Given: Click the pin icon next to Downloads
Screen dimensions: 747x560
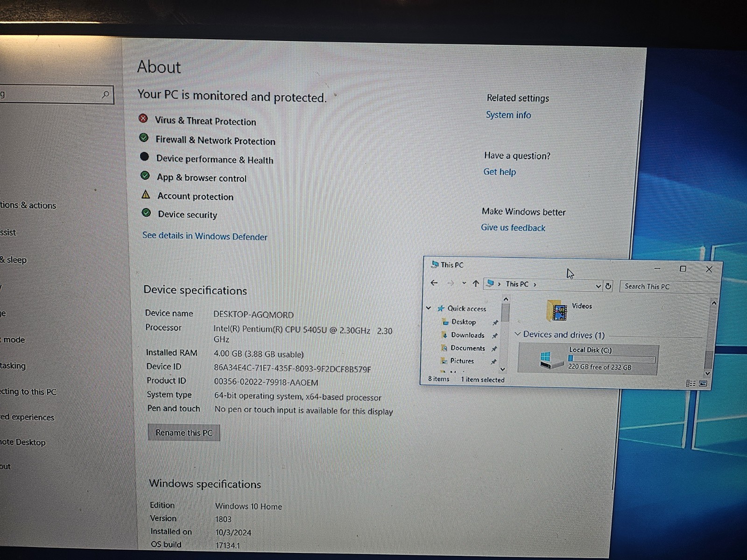Looking at the screenshot, I should click(495, 336).
